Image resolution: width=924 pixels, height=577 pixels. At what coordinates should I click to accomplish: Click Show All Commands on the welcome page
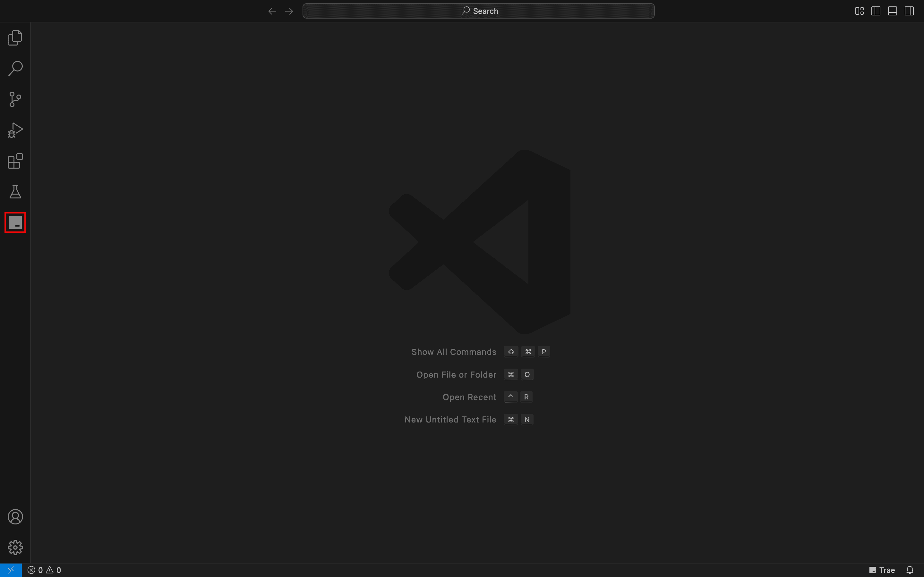pos(453,352)
